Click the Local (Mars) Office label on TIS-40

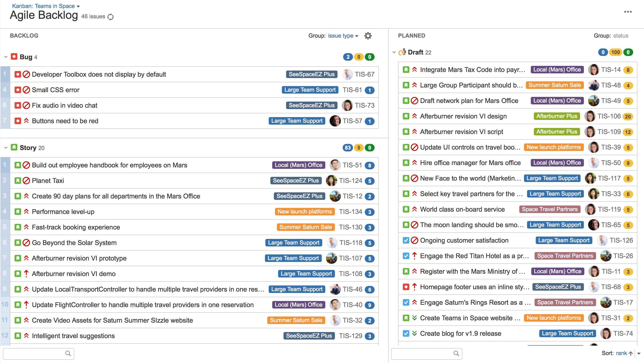pos(299,305)
